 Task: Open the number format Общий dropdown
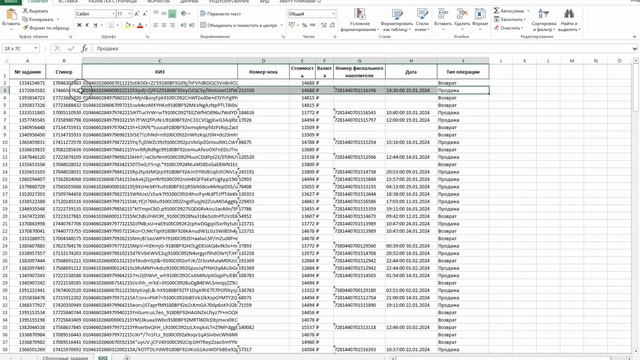pos(333,14)
